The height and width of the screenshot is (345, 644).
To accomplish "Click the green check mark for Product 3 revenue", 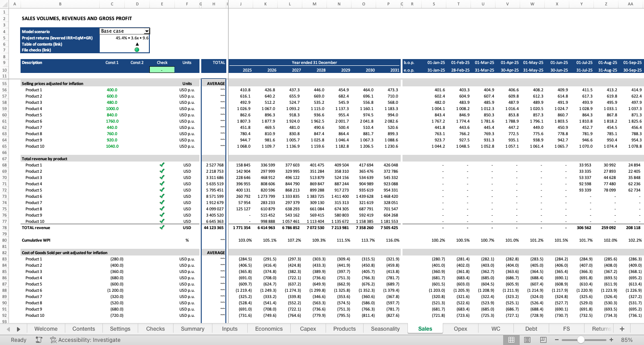I will click(162, 178).
